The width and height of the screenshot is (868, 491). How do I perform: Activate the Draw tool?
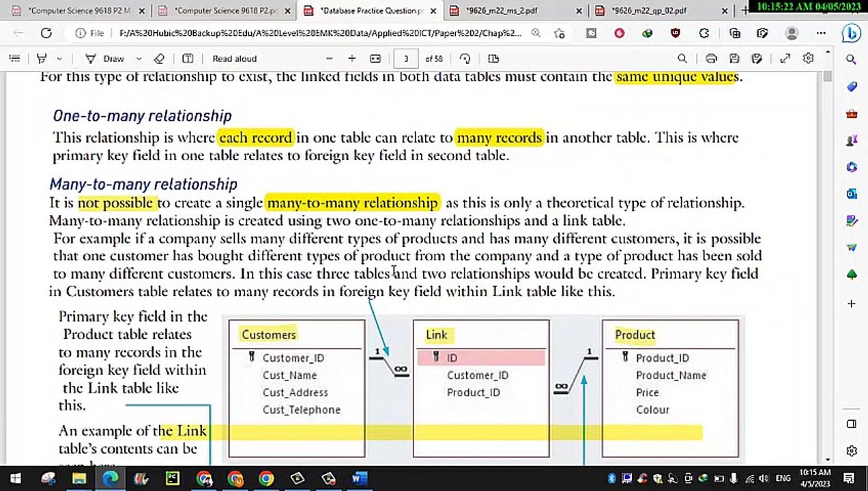click(105, 59)
